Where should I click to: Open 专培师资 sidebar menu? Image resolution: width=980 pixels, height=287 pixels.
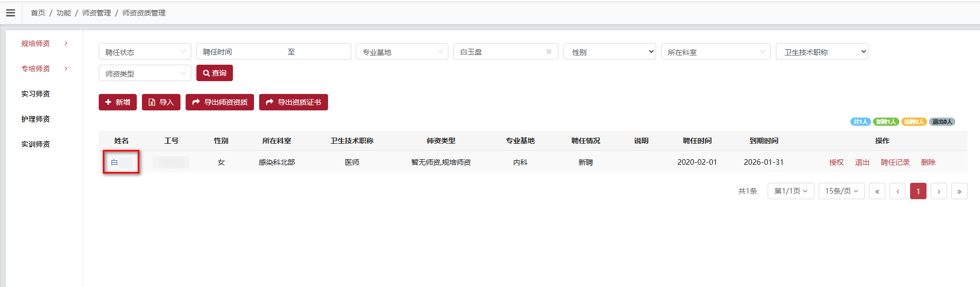tap(35, 69)
